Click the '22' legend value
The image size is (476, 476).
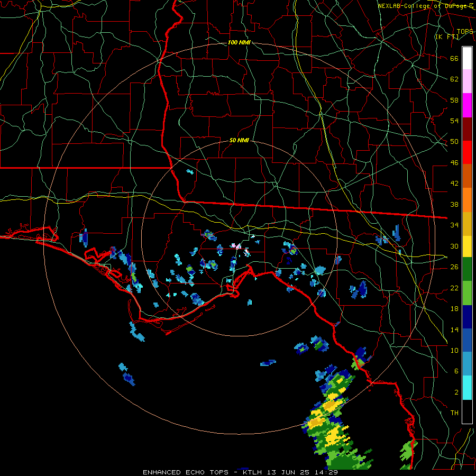tap(454, 288)
